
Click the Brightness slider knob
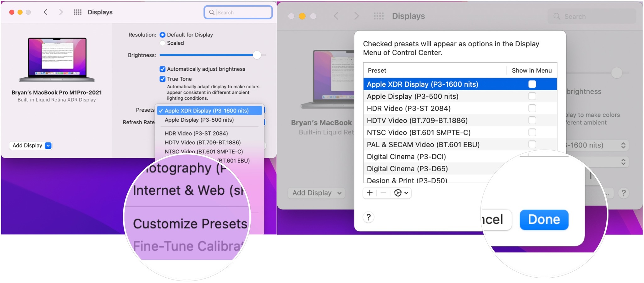pyautogui.click(x=257, y=55)
